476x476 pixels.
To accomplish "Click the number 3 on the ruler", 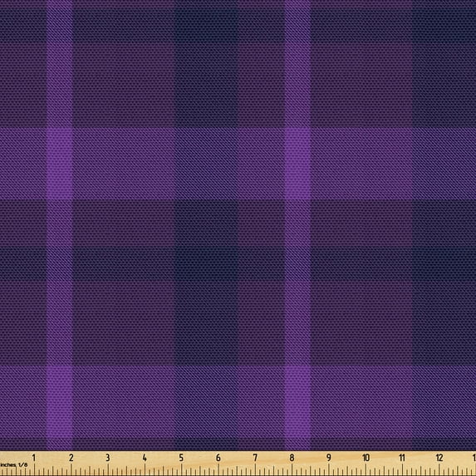I will click(108, 458).
